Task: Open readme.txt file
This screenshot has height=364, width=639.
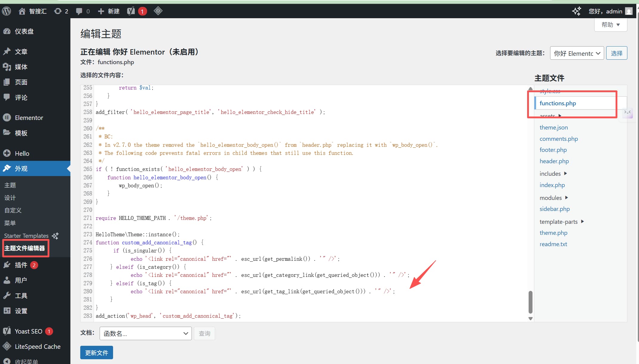Action: tap(553, 244)
